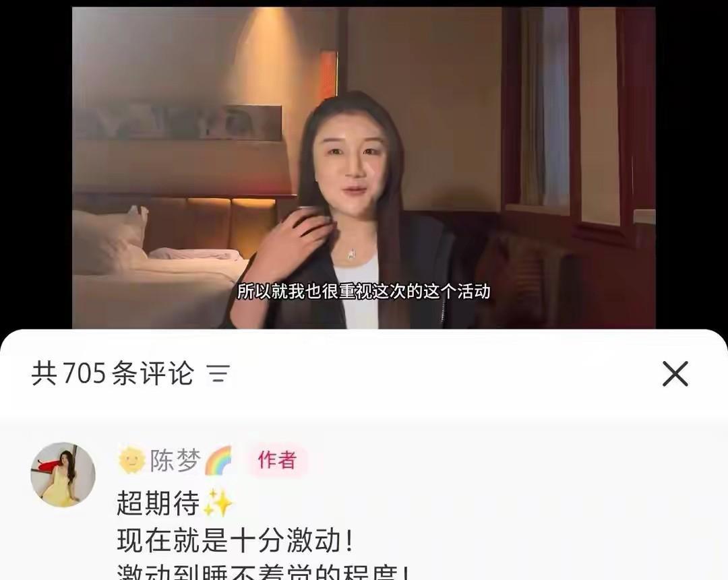
Task: Click the 共705条评论 comment count header
Action: 113,373
